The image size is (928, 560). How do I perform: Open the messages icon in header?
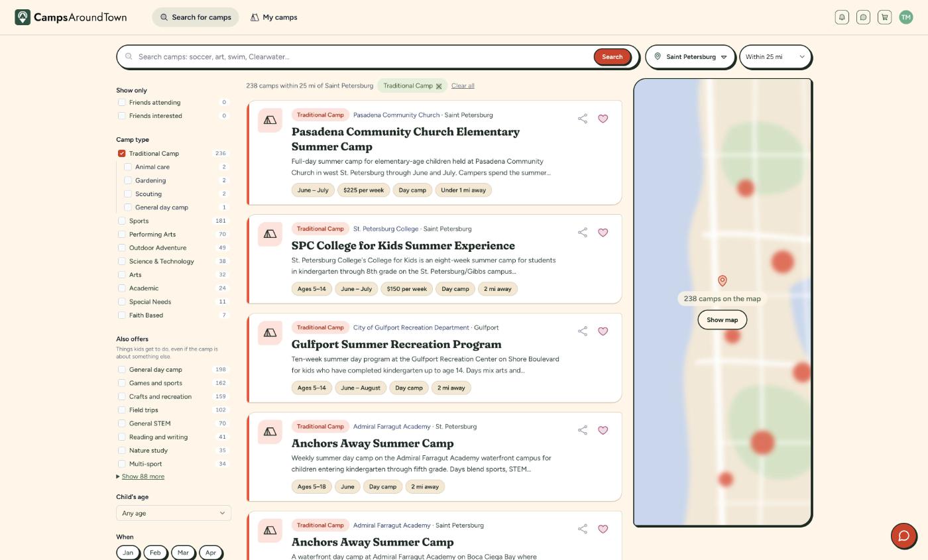[x=863, y=17]
